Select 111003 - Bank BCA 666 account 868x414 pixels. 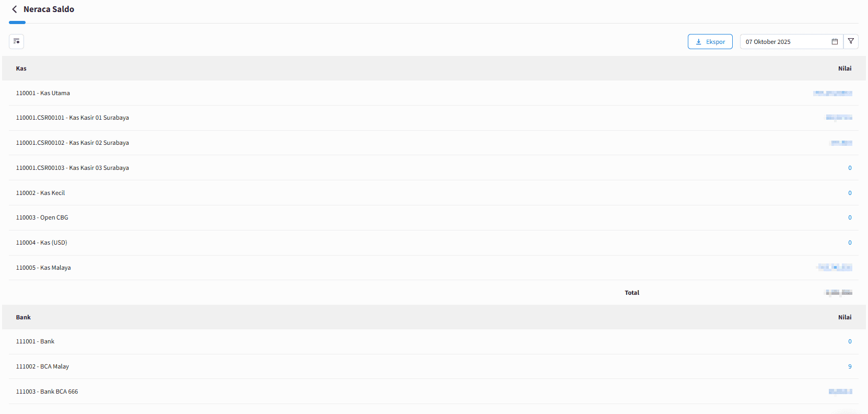pyautogui.click(x=47, y=392)
